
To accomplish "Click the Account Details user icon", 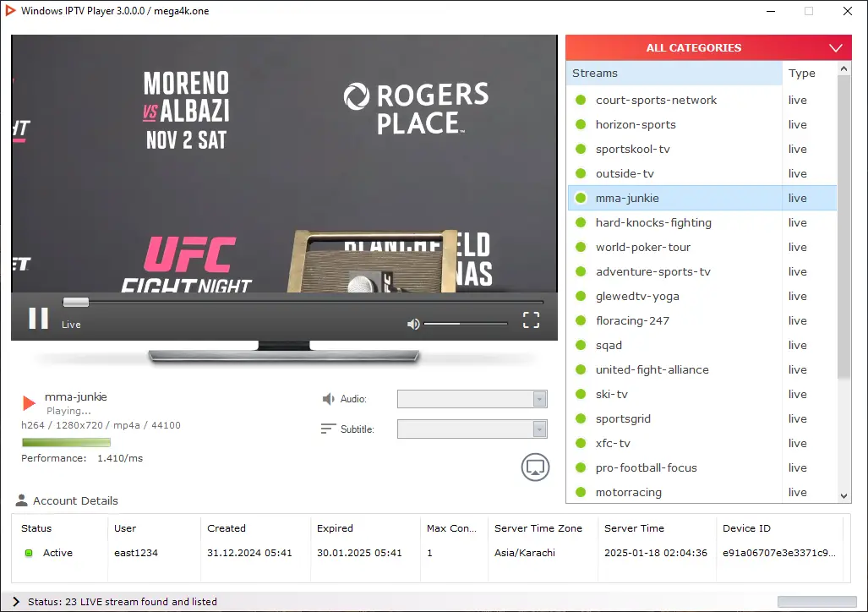I will (x=22, y=500).
